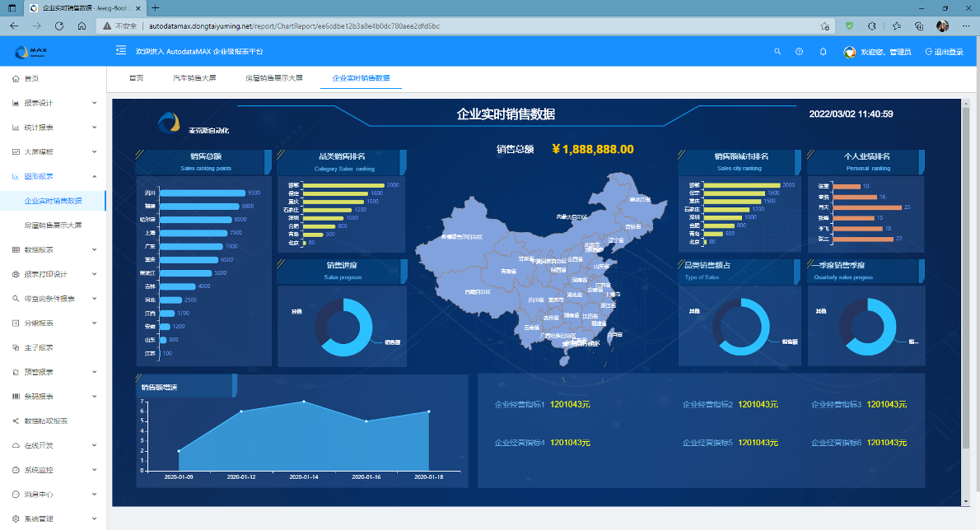
Task: Open the search icon in the blue header
Action: (777, 52)
